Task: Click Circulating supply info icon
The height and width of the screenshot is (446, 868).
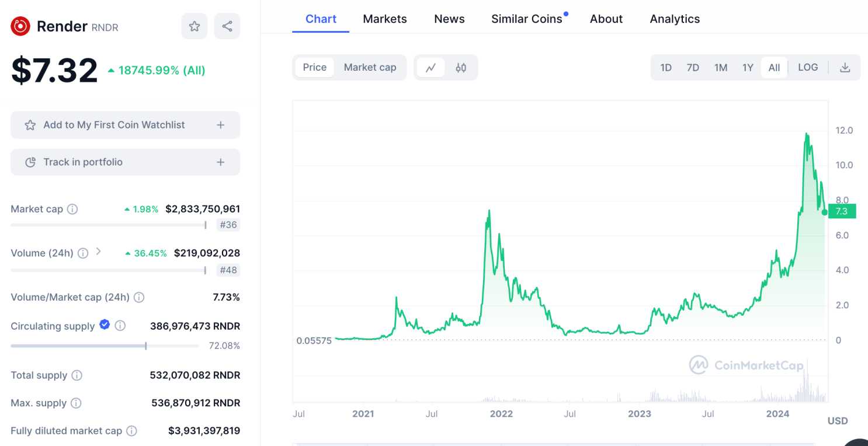Action: [x=120, y=326]
